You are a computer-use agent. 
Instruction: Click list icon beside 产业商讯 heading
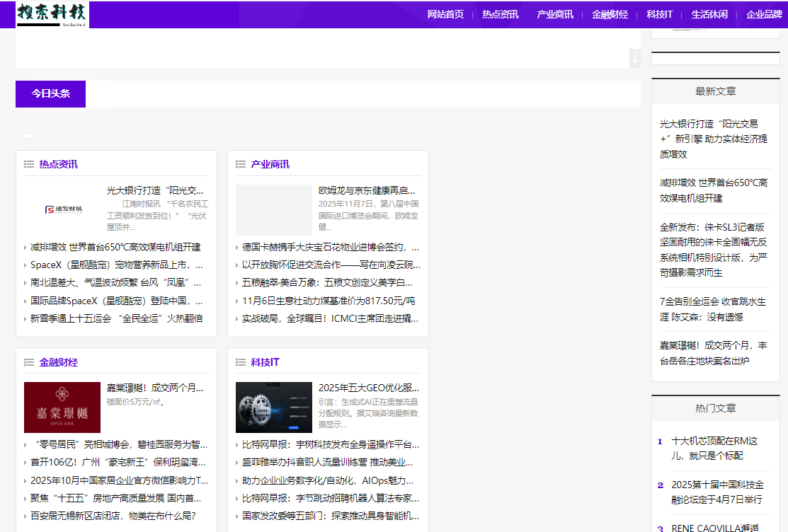pyautogui.click(x=241, y=164)
